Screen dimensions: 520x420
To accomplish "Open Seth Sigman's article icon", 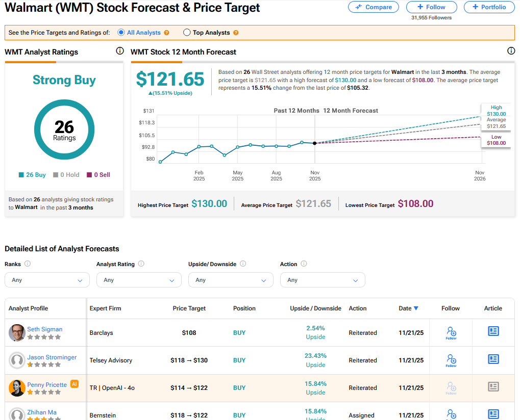I will pyautogui.click(x=493, y=332).
